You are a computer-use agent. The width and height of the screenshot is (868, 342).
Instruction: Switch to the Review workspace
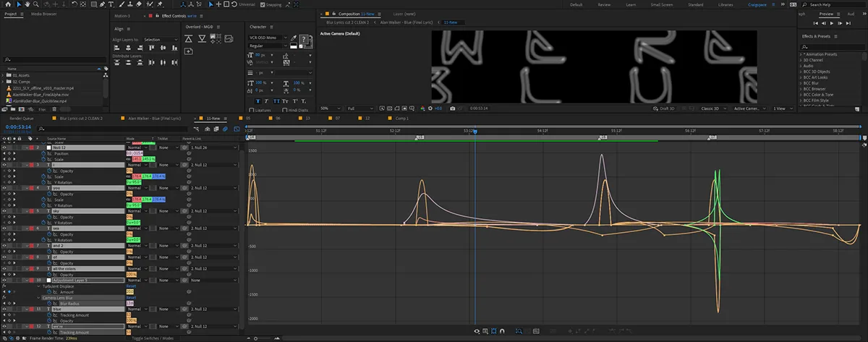click(x=604, y=4)
